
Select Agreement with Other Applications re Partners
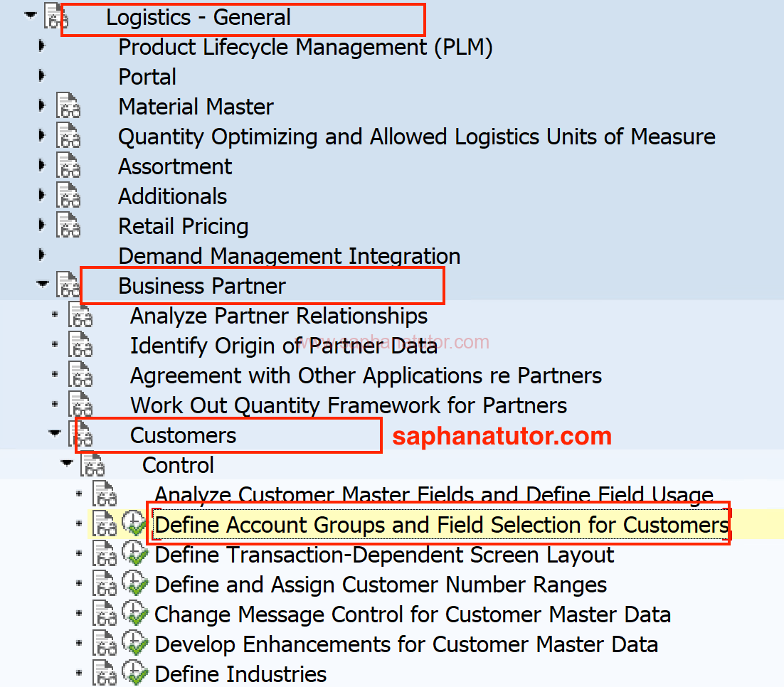point(366,376)
